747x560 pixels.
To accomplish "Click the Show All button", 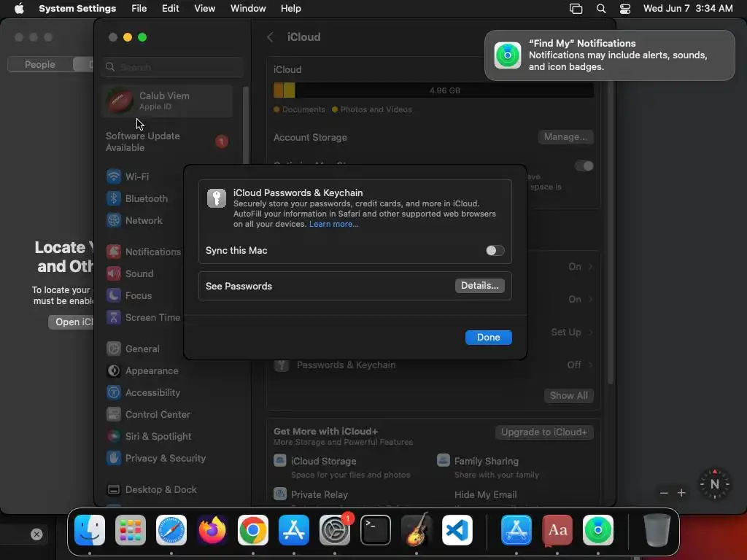I will tap(568, 396).
